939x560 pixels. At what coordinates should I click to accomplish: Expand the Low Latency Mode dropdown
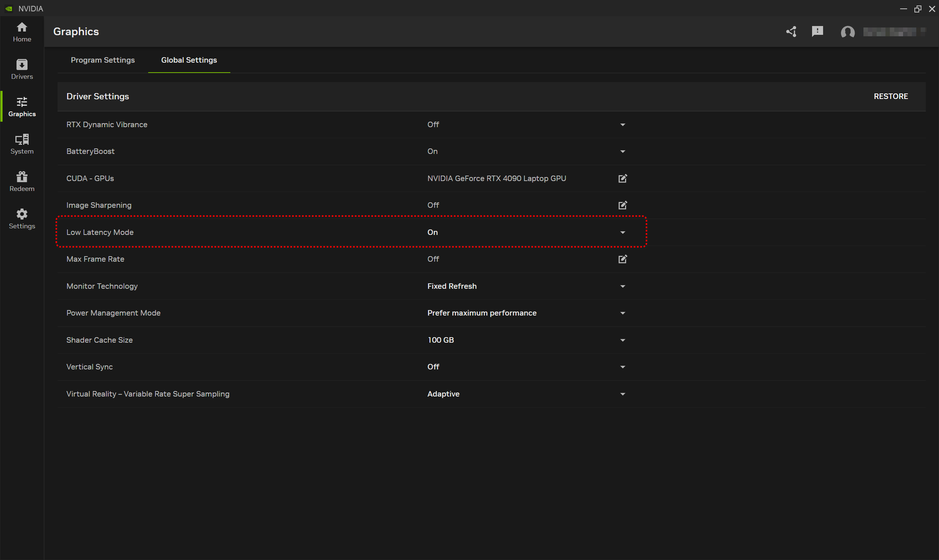[x=622, y=232]
